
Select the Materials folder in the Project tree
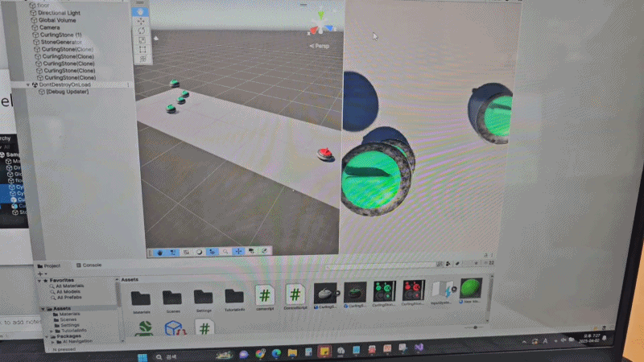(67, 315)
